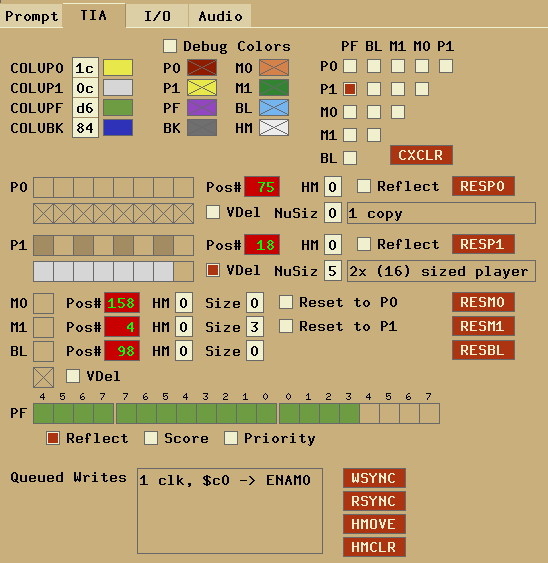Viewport: 548px width, 563px height.
Task: Toggle the first P1 graphics bit
Action: click(43, 245)
